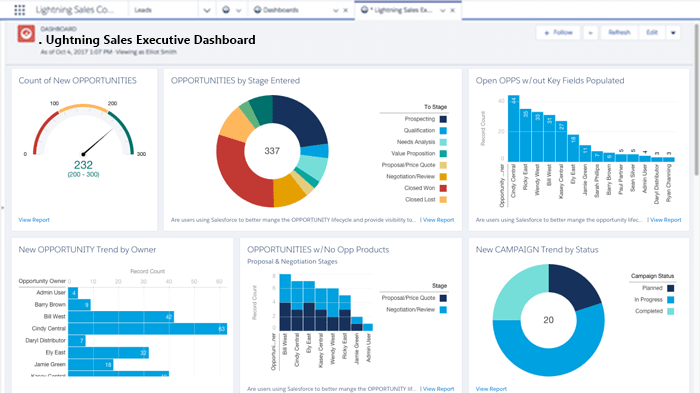
Task: Close the Dashboards tab
Action: [x=346, y=10]
